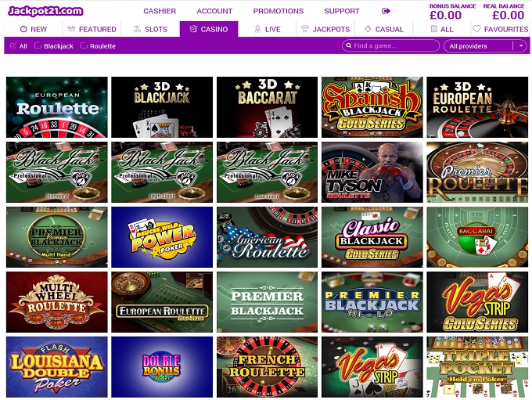Open the Casual diamond icon tab
532x400 pixels.
pyautogui.click(x=368, y=29)
